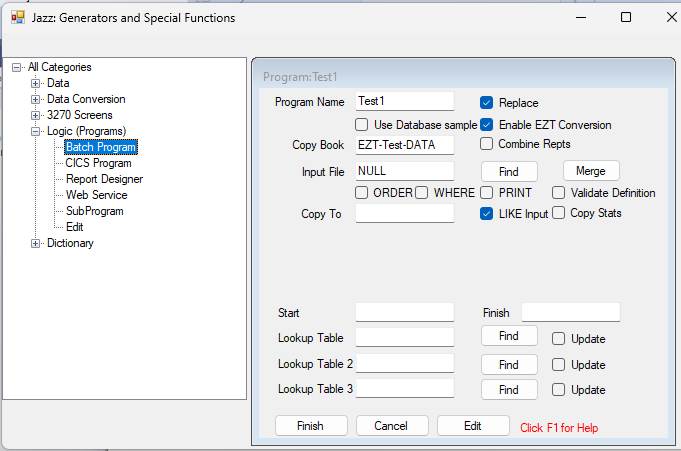Click the Lookup Table 2 input field
The height and width of the screenshot is (451, 681).
pos(405,364)
